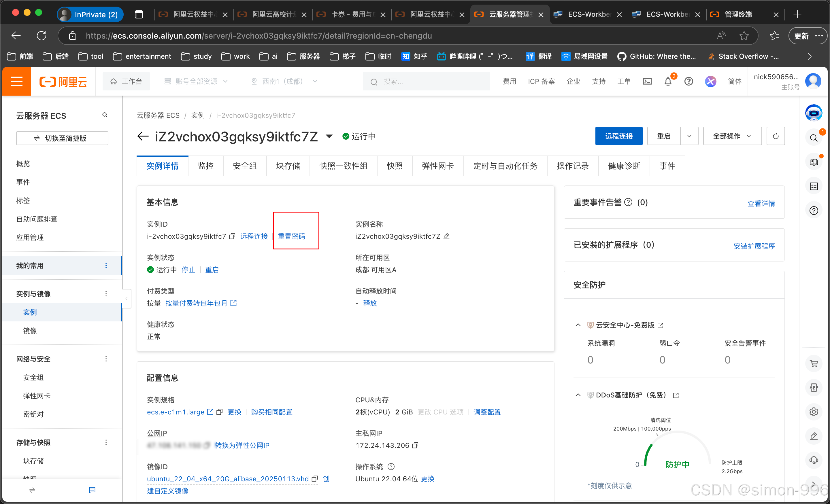This screenshot has width=830, height=504.
Task: Click the browser address bar URL
Action: [259, 36]
